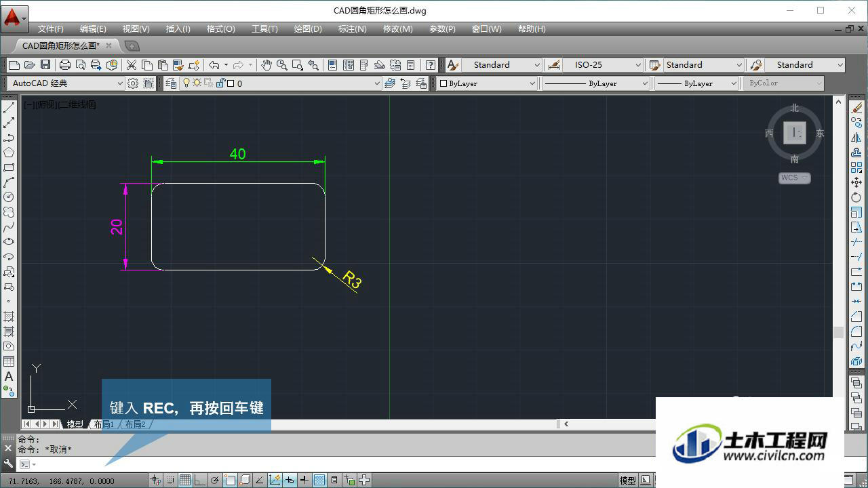Screen dimensions: 868x488
Task: Select the Polyline tool
Action: tap(9, 138)
